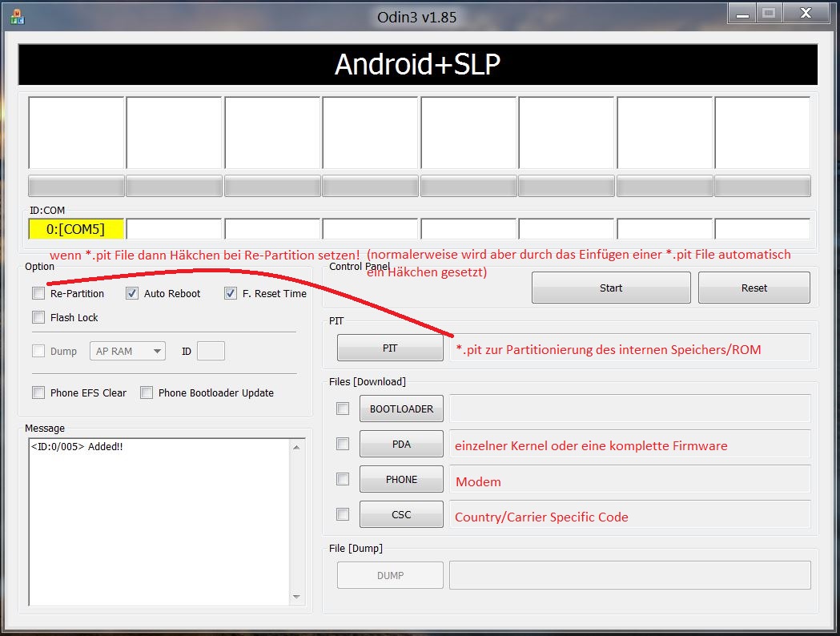The image size is (840, 636).
Task: Click the PHONE file button
Action: click(401, 479)
